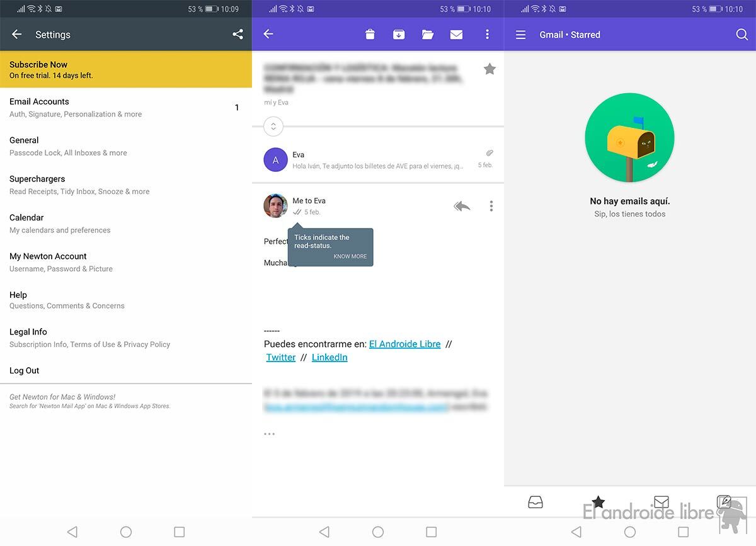Tap the attachment paperclip on Eva's message
The image size is (756, 546).
490,153
